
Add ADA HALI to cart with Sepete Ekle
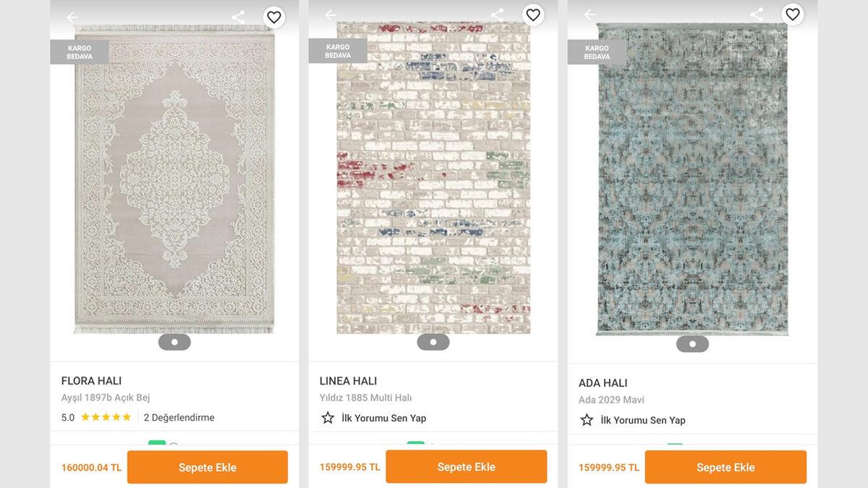click(x=726, y=466)
